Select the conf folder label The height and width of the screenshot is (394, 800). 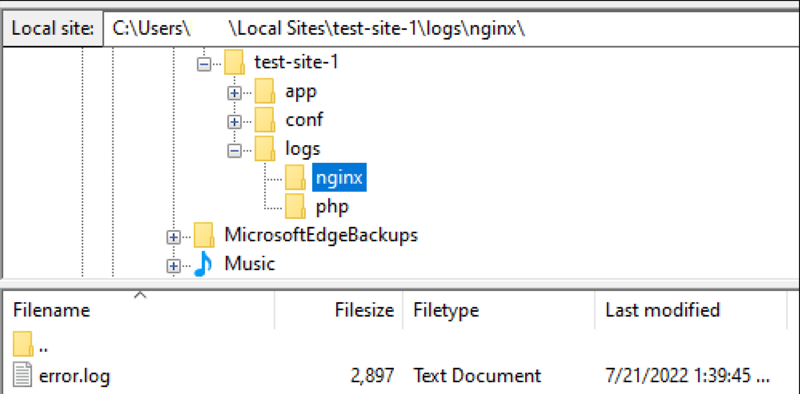tap(304, 120)
